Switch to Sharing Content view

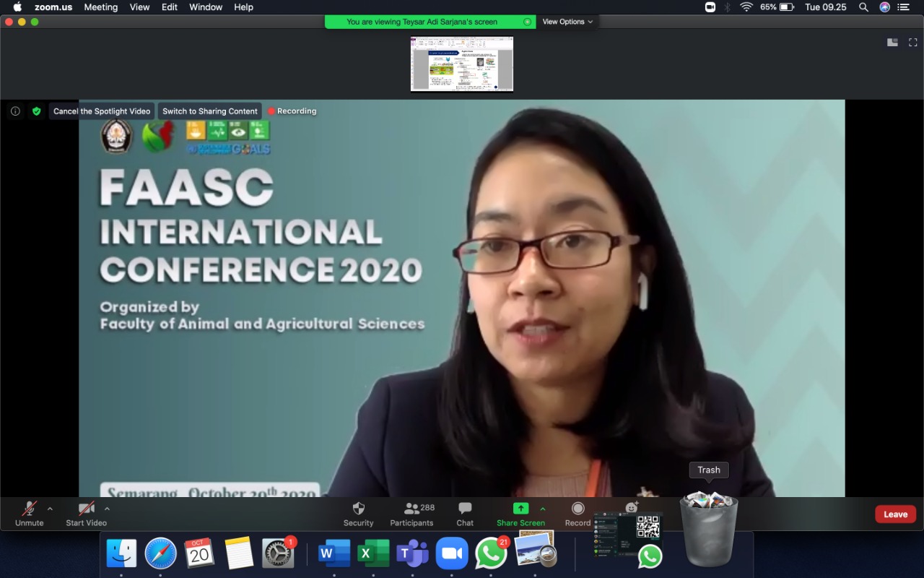(209, 111)
